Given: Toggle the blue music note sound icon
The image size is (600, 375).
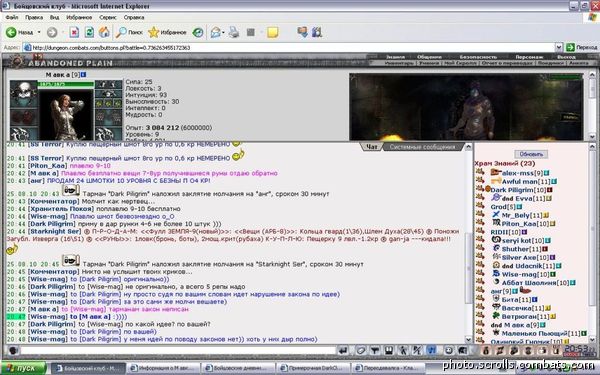Looking at the screenshot, I should pyautogui.click(x=432, y=350).
